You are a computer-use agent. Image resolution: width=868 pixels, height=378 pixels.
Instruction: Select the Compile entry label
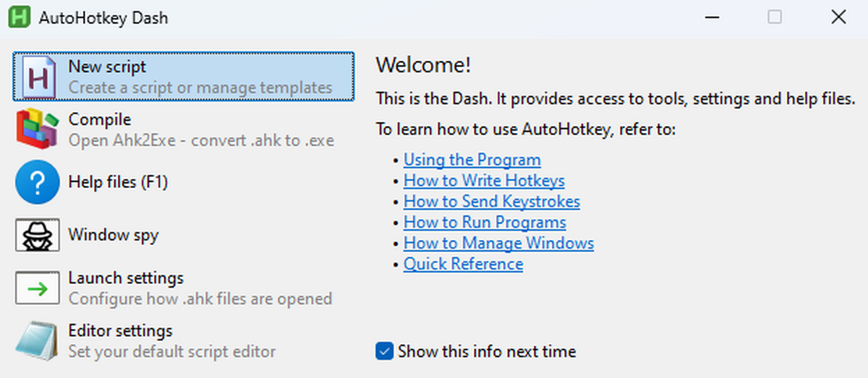click(100, 119)
